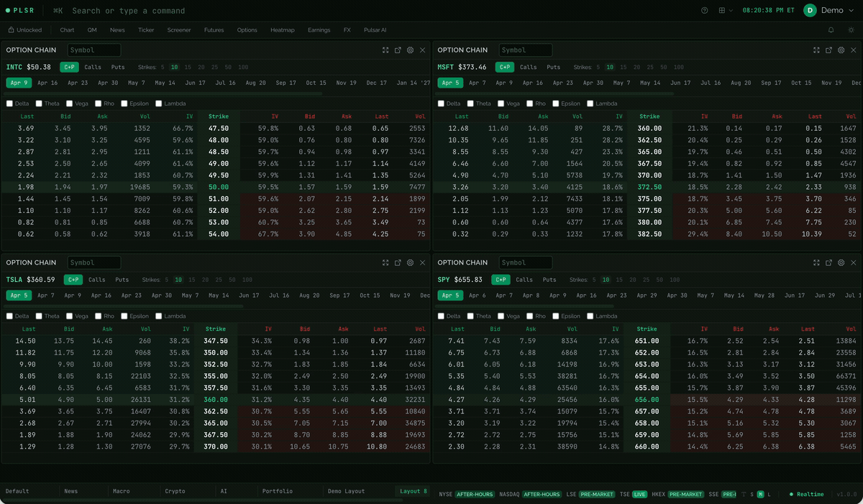This screenshot has width=863, height=504.
Task: Close the TSLA option chain panel
Action: coord(422,263)
